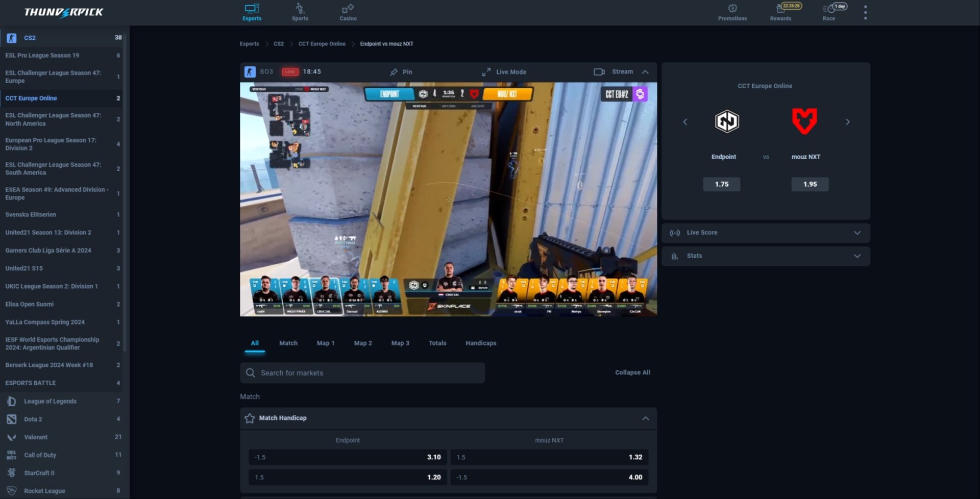This screenshot has height=499, width=980.
Task: Switch to the Match tab
Action: click(288, 343)
